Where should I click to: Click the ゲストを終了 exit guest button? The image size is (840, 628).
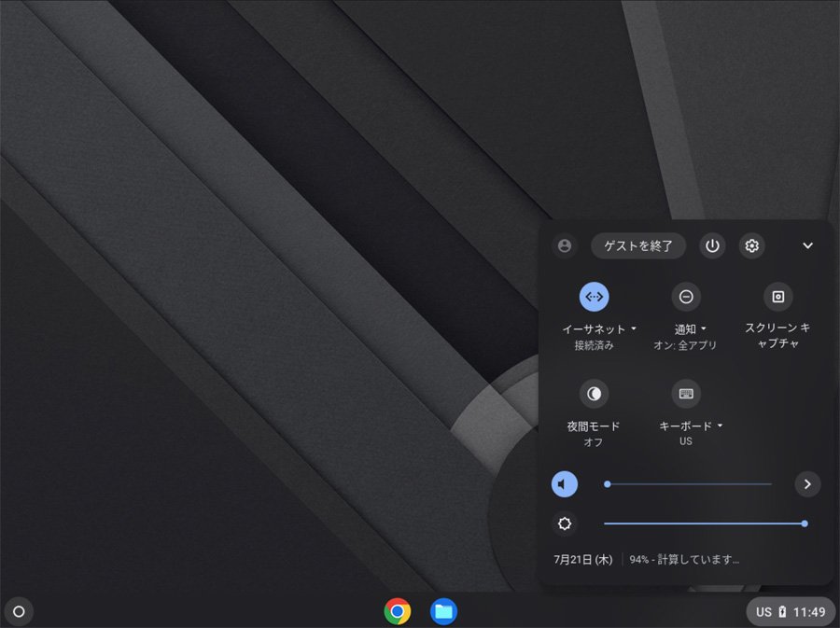coord(638,245)
